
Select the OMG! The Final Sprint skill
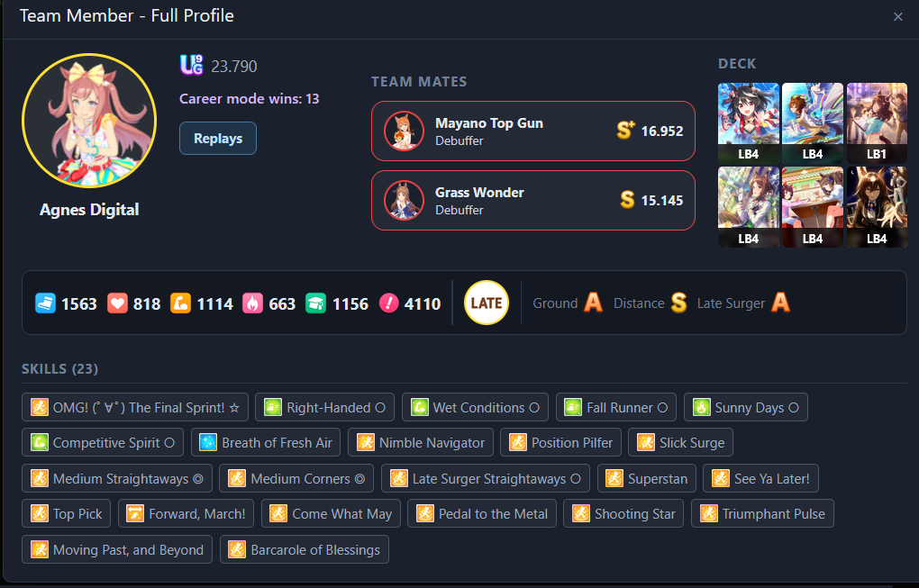coord(135,407)
